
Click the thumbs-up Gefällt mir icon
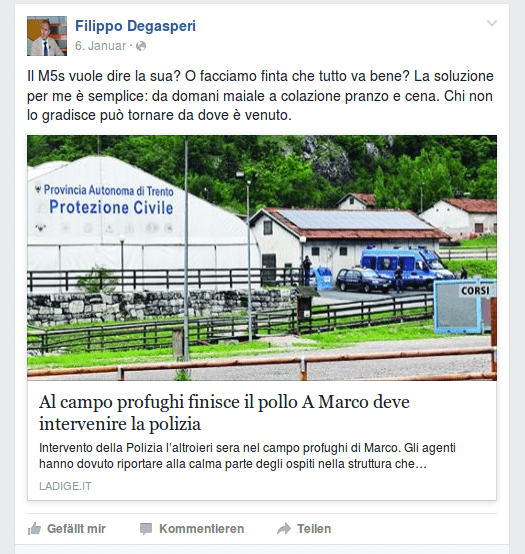tap(34, 529)
